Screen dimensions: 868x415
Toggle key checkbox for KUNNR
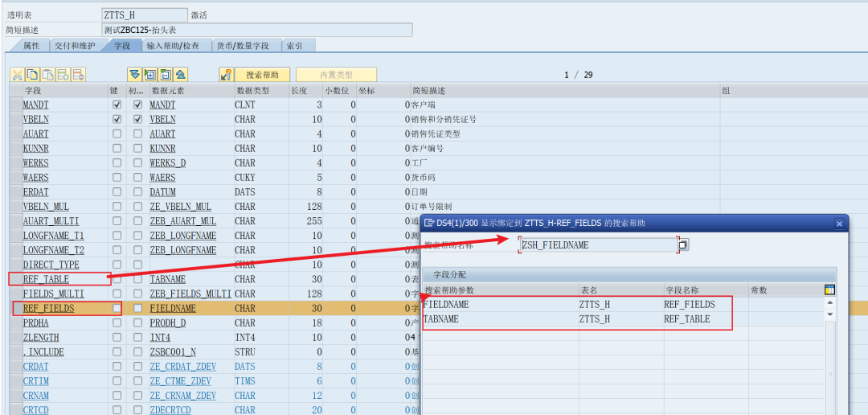click(117, 148)
